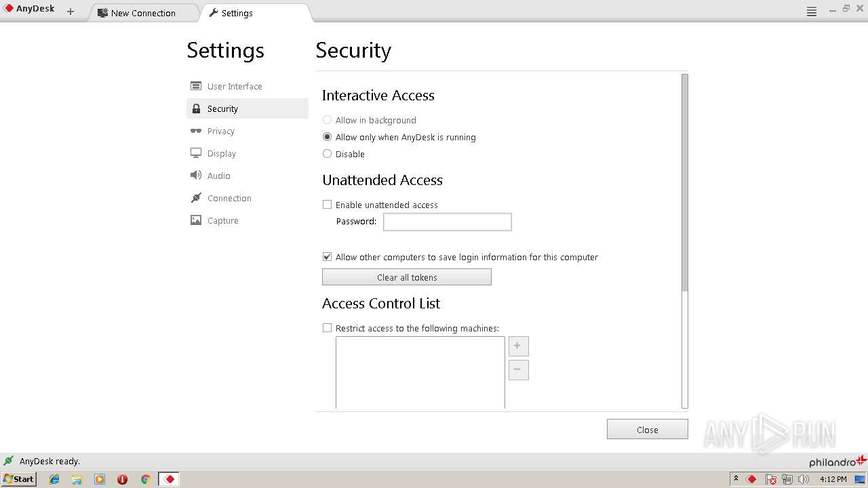Open the Audio settings section
868x488 pixels.
(247, 176)
